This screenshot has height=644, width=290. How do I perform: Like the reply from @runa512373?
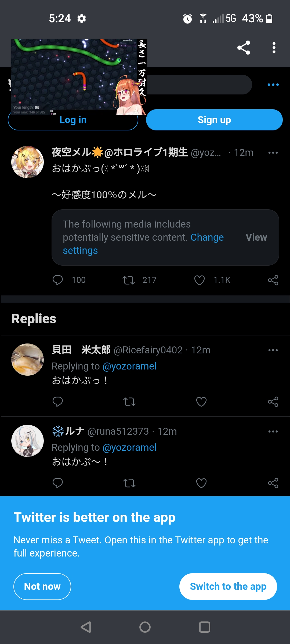[x=201, y=483]
